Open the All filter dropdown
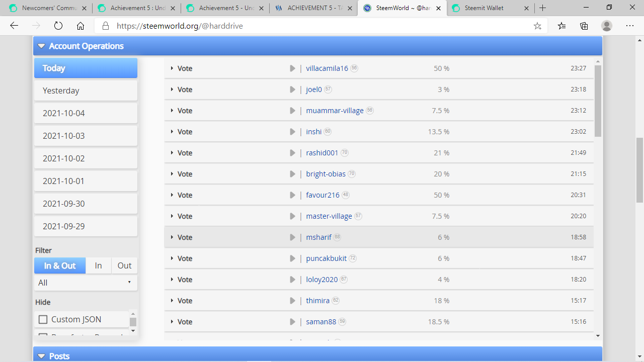The image size is (644, 362). [x=86, y=283]
